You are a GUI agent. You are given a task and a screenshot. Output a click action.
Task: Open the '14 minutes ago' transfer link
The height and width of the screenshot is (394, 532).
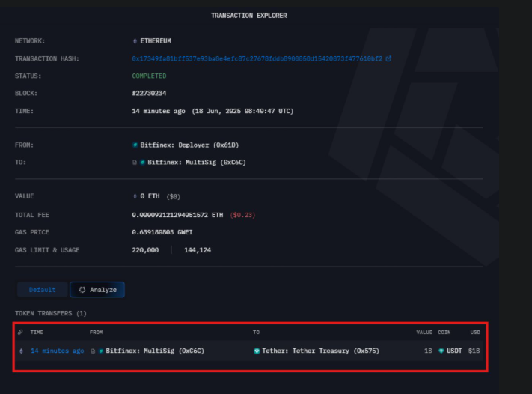tap(58, 351)
